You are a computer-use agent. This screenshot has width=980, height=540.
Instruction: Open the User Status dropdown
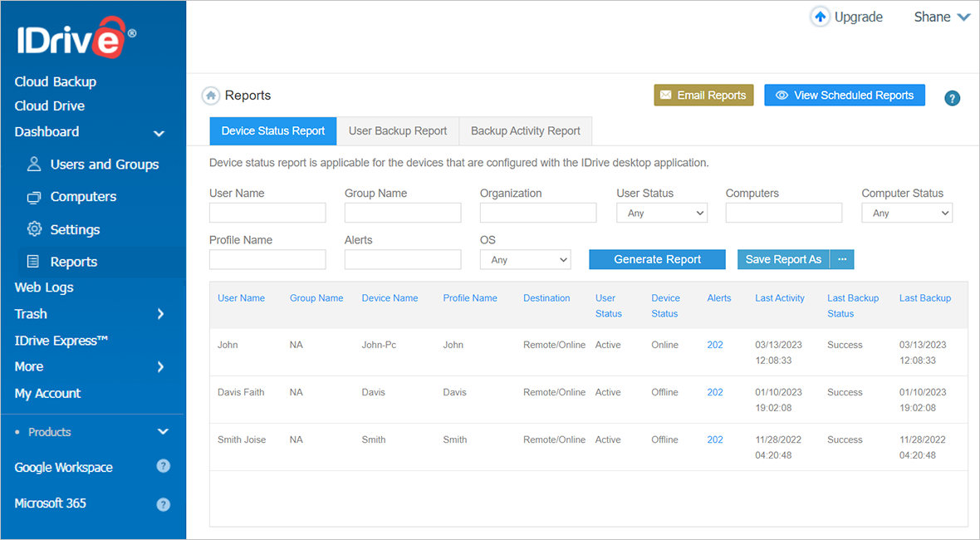(x=661, y=214)
